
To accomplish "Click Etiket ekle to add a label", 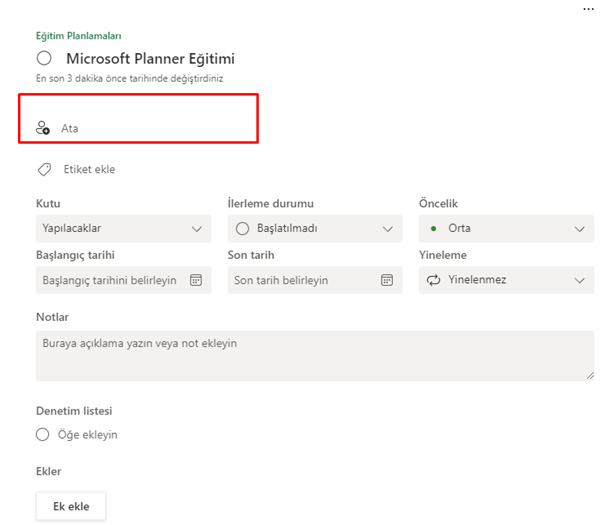I will (x=90, y=169).
